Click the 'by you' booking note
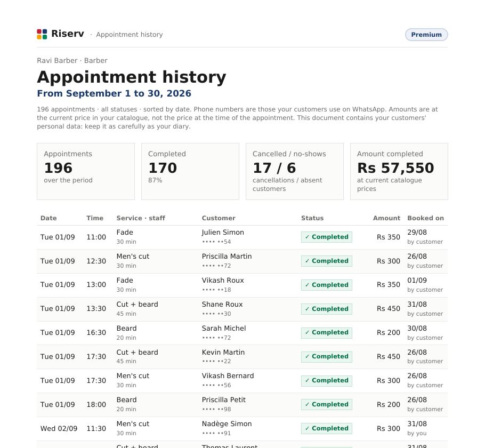Image resolution: width=485 pixels, height=448 pixels. click(x=417, y=433)
